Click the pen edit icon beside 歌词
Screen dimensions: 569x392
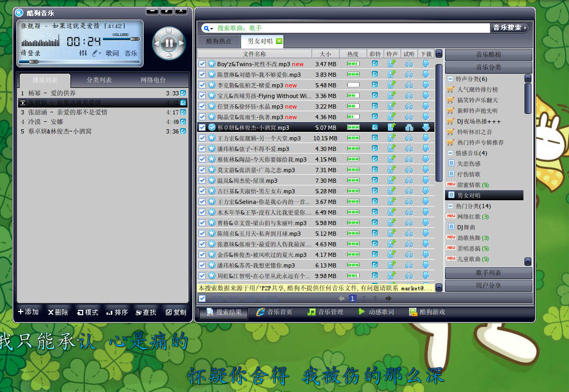tap(95, 53)
